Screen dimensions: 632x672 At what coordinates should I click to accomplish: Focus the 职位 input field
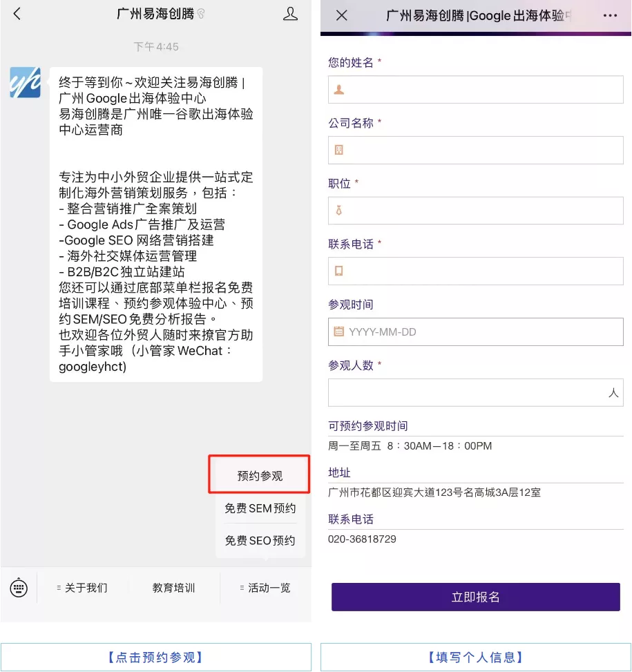tap(476, 211)
